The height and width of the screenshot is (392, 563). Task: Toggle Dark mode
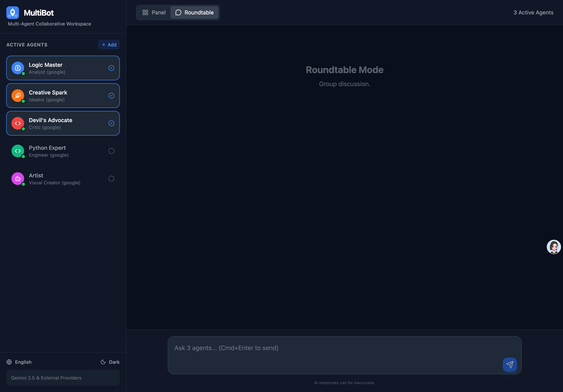tap(110, 362)
